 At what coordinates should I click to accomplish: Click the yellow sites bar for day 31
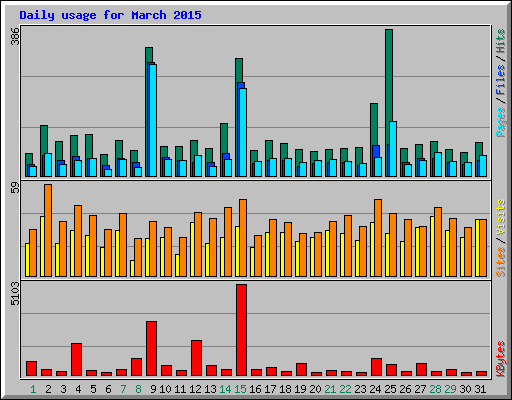[x=477, y=248]
